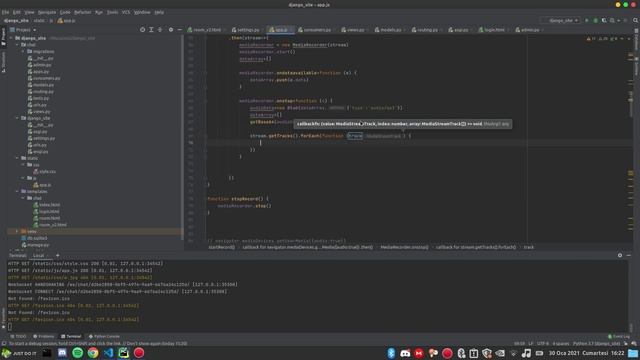Open the Navigate menu
640x360 pixels.
[x=47, y=12]
